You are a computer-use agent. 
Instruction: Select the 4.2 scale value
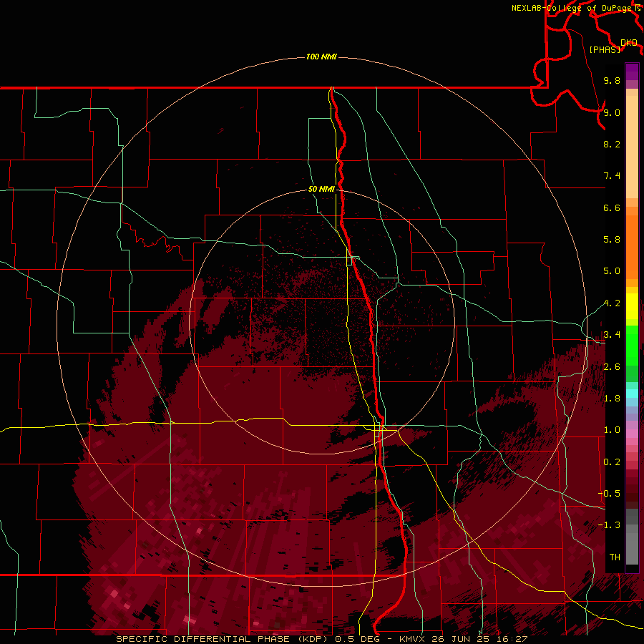(x=612, y=303)
